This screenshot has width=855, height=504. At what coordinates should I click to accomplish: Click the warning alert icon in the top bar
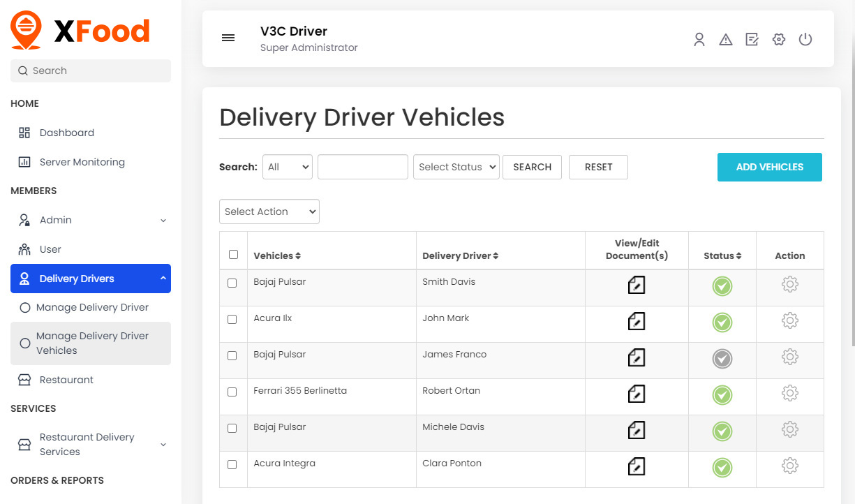click(726, 39)
